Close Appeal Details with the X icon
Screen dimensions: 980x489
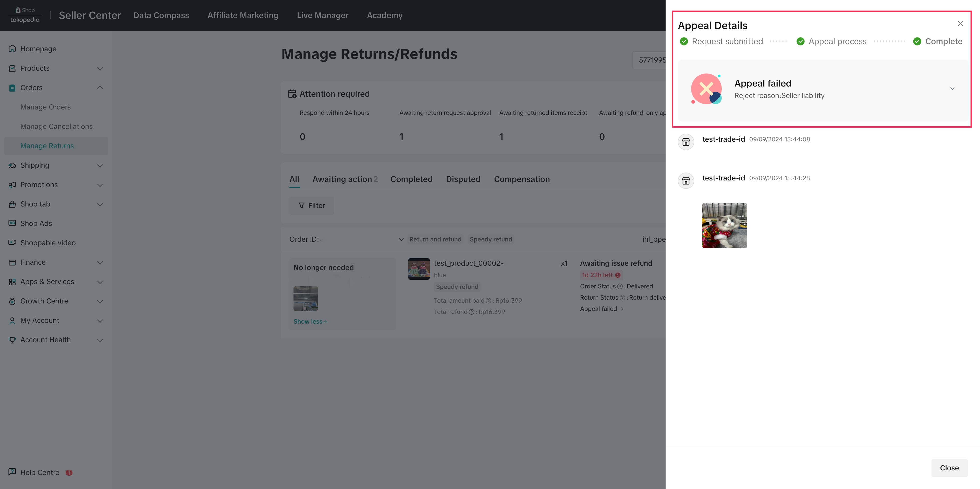960,23
